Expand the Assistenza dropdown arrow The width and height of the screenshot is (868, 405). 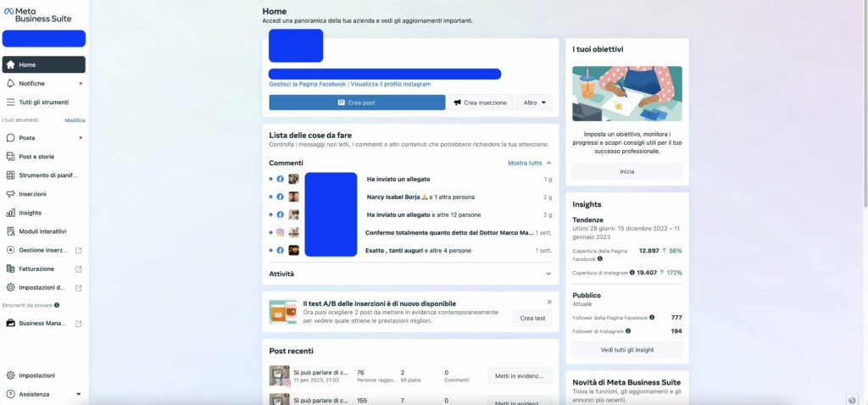coord(78,395)
